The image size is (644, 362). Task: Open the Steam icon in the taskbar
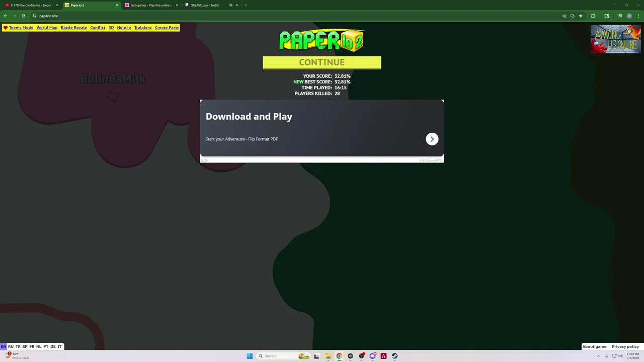click(x=394, y=356)
